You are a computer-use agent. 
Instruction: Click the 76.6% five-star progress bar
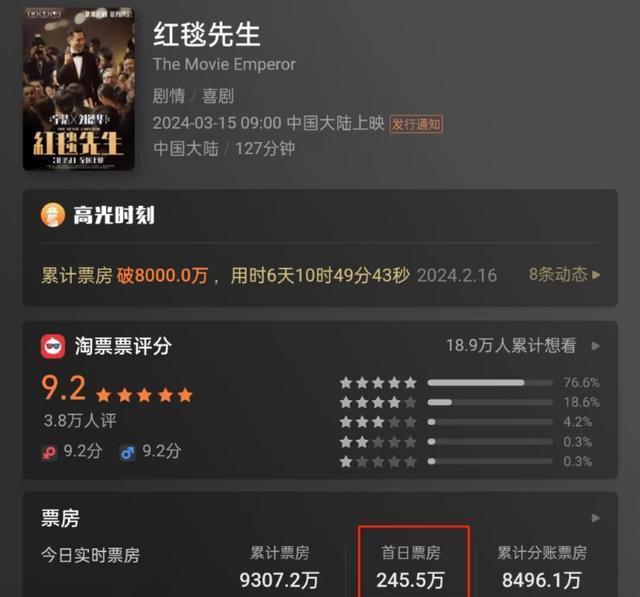coord(490,383)
